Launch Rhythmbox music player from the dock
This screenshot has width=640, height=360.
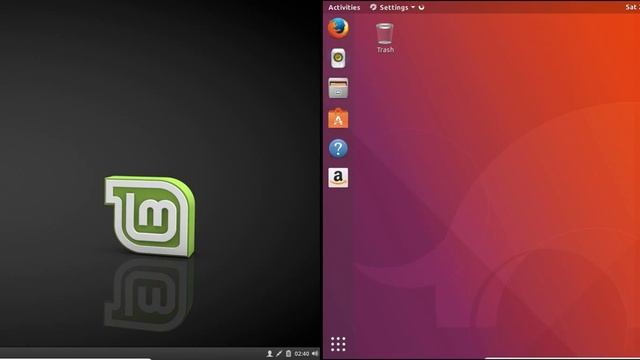tap(338, 58)
